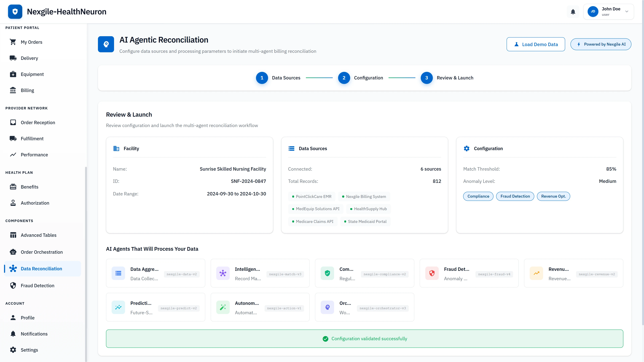Select the Data Reconciliation icon in the sidebar
Screen dimensions: 644x362
pyautogui.click(x=13, y=268)
